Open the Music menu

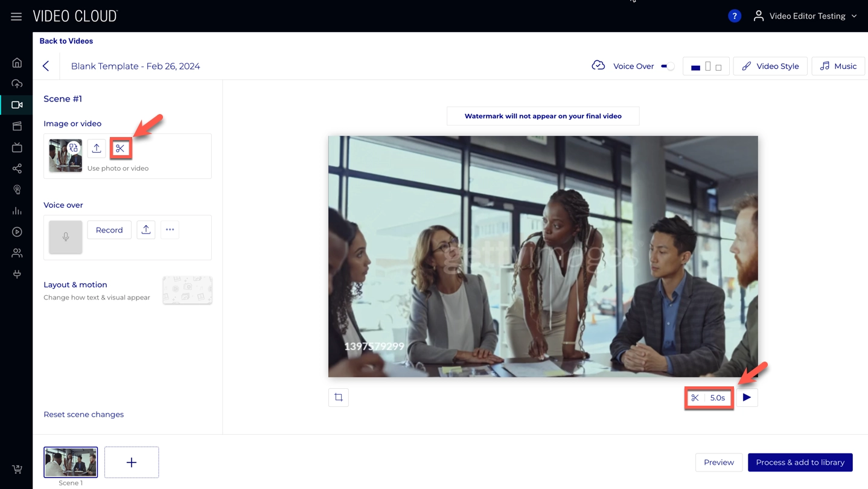838,66
